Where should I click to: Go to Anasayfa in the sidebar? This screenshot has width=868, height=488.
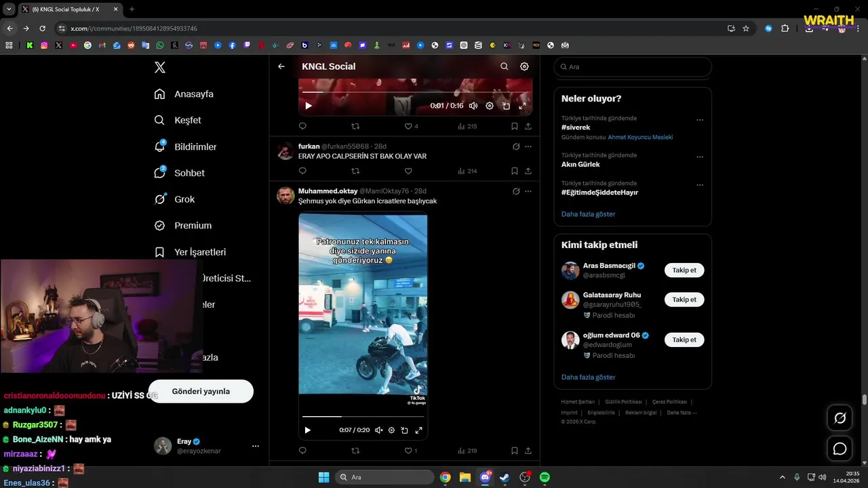point(184,94)
